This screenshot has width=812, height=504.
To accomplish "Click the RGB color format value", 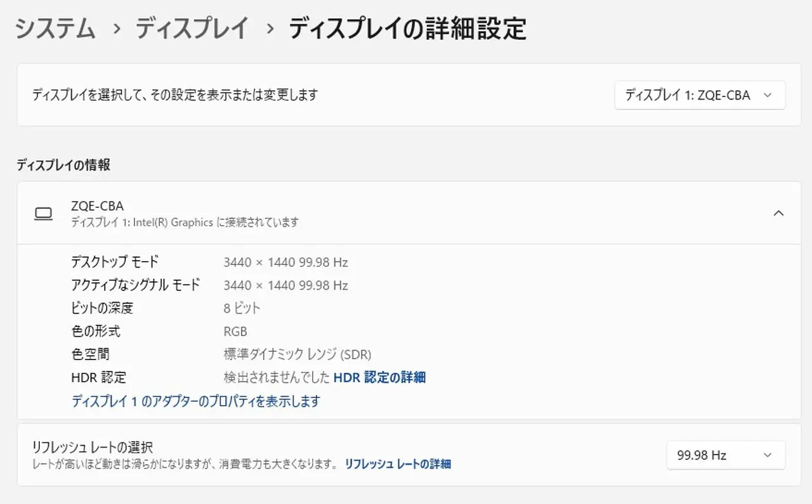I will (235, 332).
